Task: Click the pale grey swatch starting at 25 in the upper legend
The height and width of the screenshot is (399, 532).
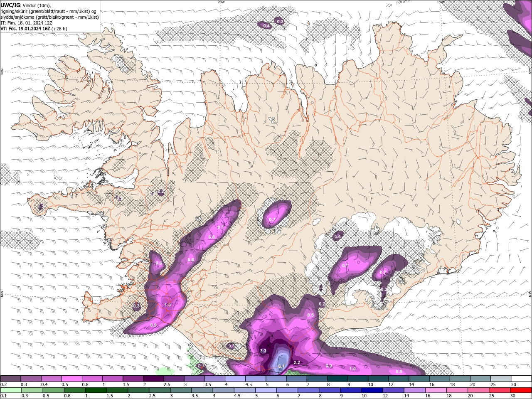Action: (501, 379)
